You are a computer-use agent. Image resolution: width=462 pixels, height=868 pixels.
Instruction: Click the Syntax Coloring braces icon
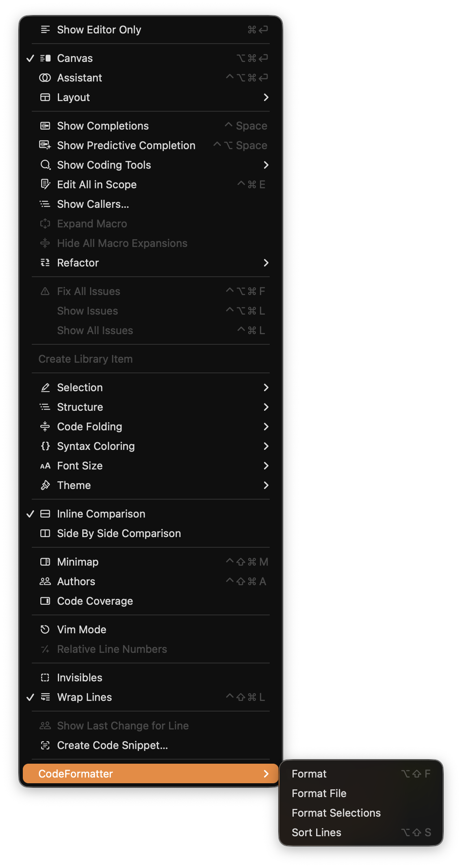46,446
